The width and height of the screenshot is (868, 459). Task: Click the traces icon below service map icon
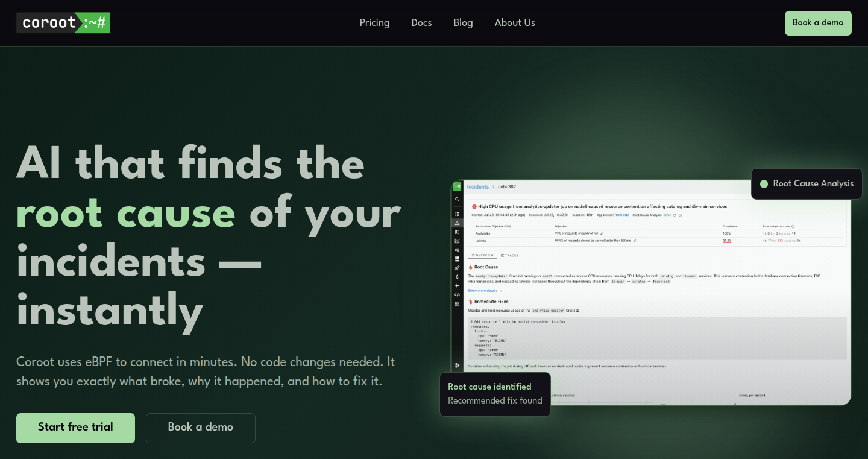pyautogui.click(x=457, y=241)
